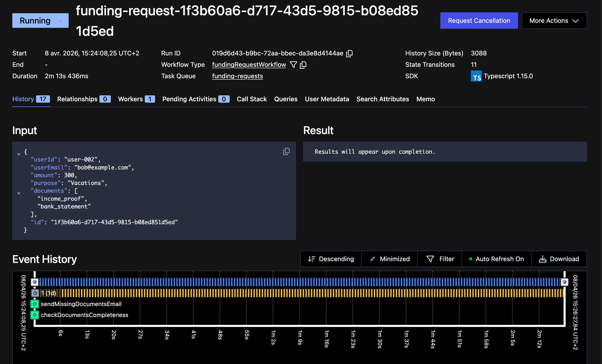
Task: Select the sendMissingDocumentsEmail activity diamond icon
Action: point(35,304)
